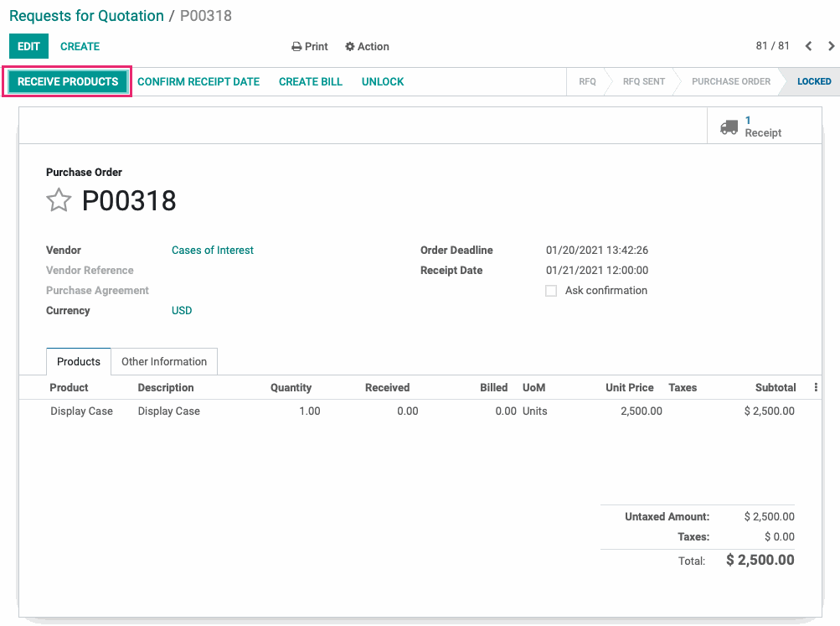Open the USD currency link

click(x=182, y=311)
